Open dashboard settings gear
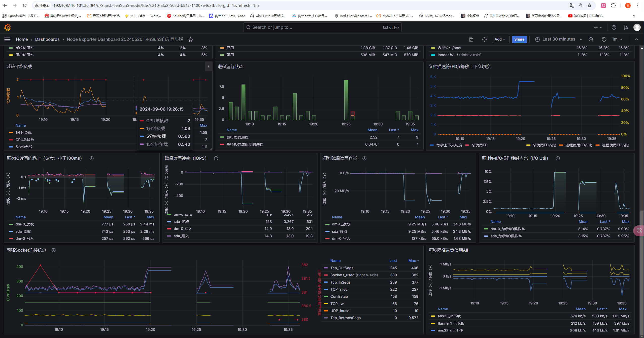The width and height of the screenshot is (644, 338). coord(484,40)
